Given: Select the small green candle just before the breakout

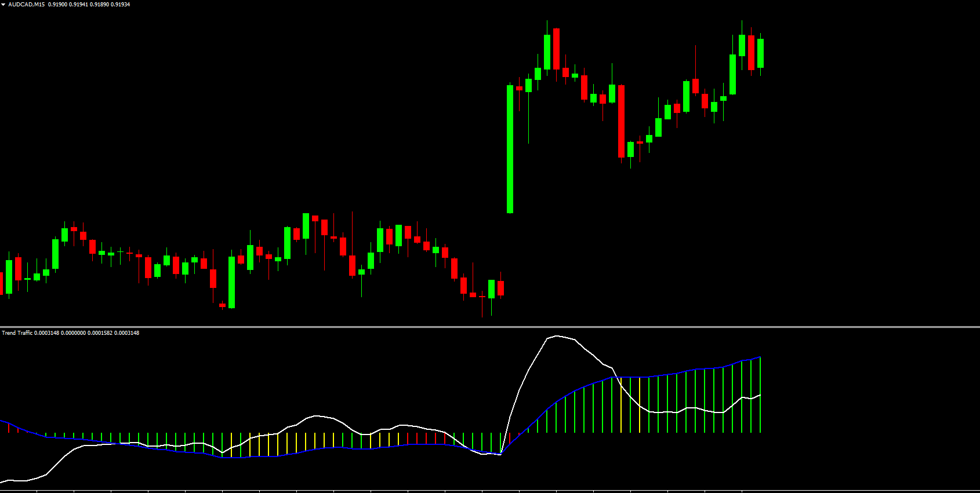Looking at the screenshot, I should coord(492,289).
